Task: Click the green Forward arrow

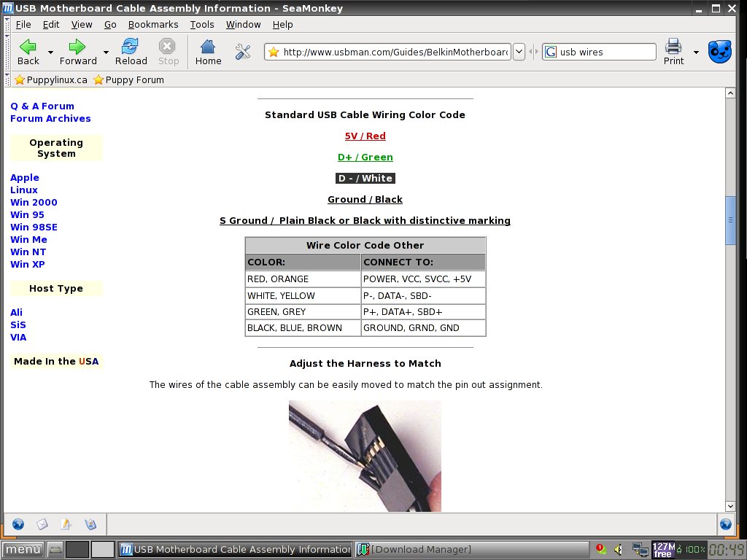Action: (77, 52)
